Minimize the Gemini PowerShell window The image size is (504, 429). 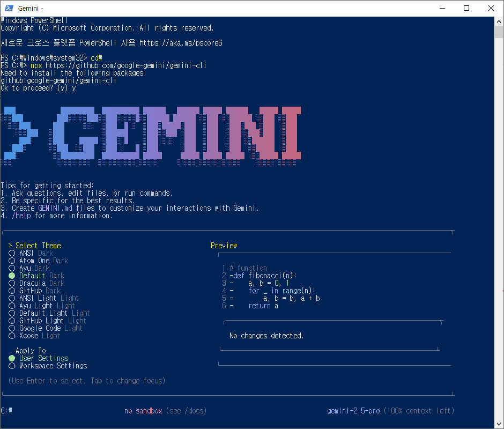[442, 8]
